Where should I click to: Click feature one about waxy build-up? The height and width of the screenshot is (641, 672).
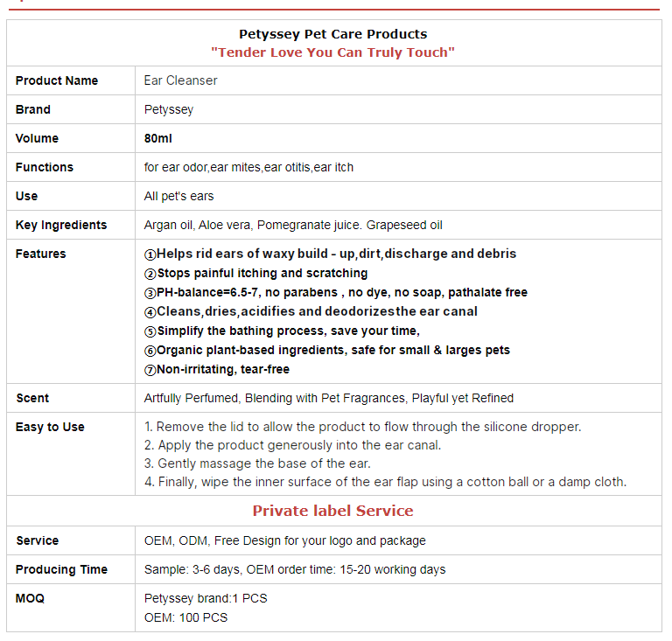click(x=331, y=254)
